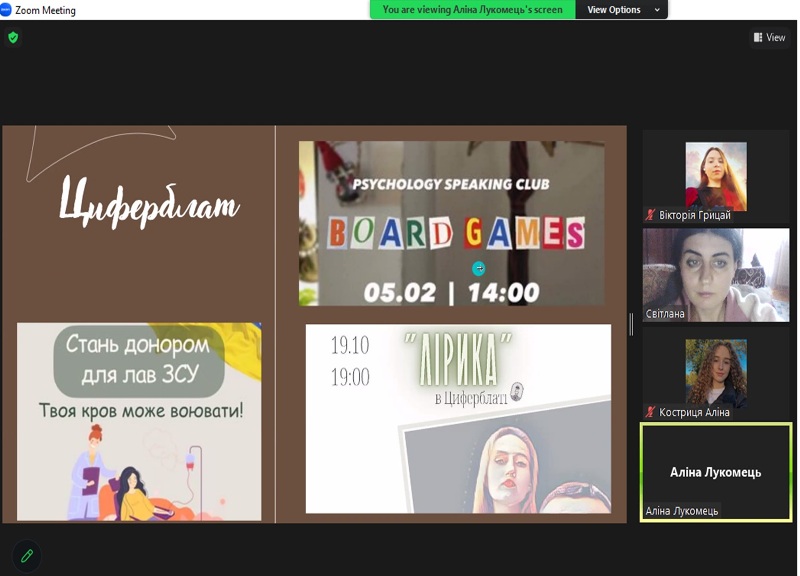This screenshot has width=800, height=576.
Task: Select Кострица Аліна's video tile
Action: point(715,373)
